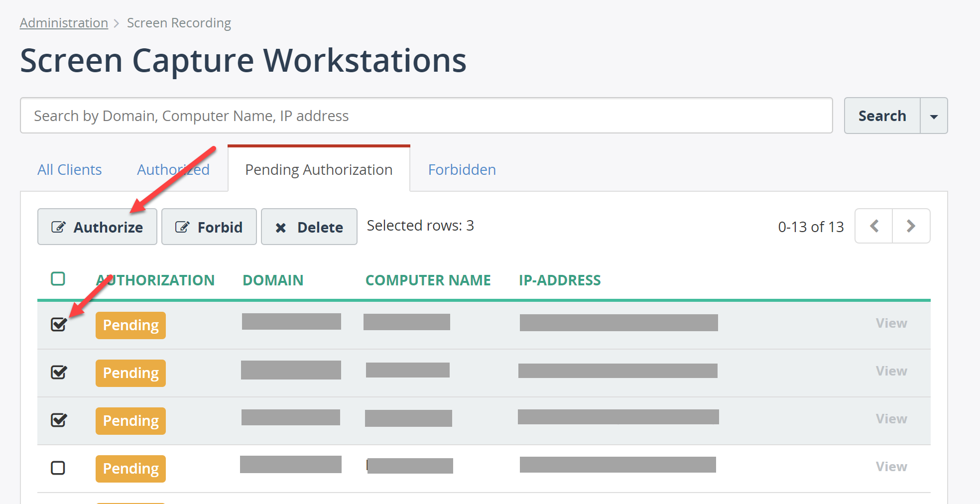Toggle the select-all checkbox in header
This screenshot has height=504, width=980.
coord(58,279)
